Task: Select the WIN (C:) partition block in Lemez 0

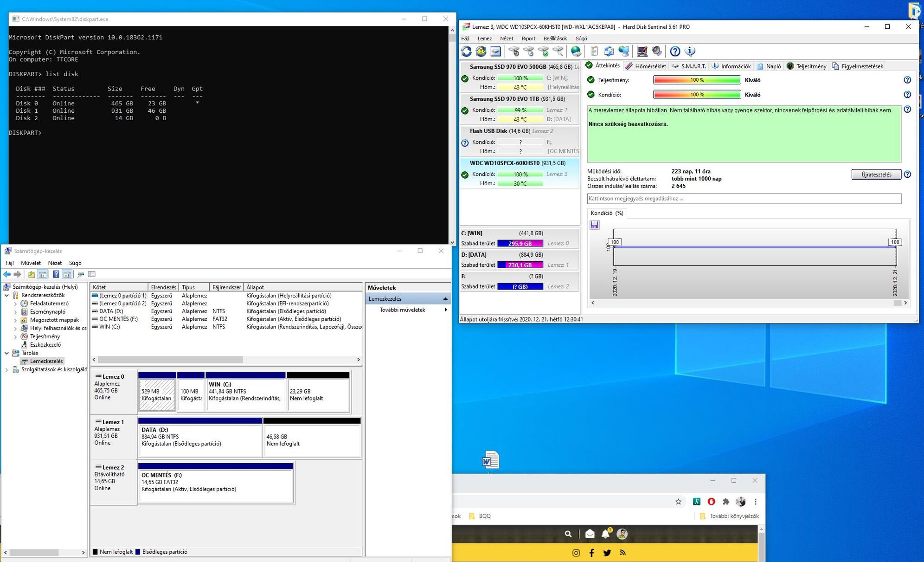Action: point(245,392)
